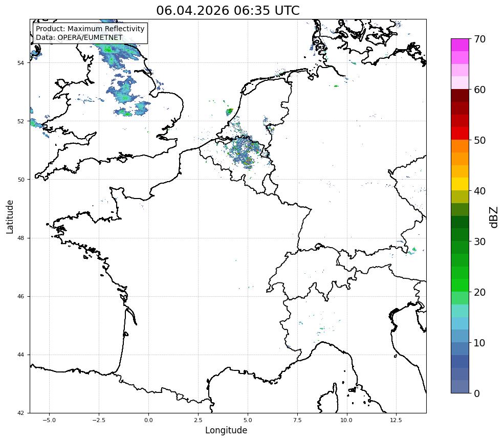Screen dimensions: 504x440
Task: Click the colorbar tick label 20
Action: (x=479, y=292)
